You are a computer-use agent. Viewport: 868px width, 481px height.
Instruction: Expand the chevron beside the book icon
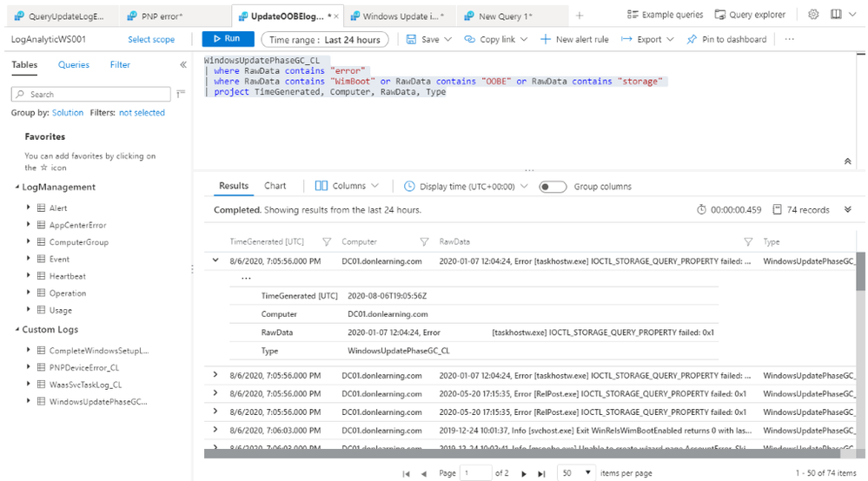coord(852,15)
